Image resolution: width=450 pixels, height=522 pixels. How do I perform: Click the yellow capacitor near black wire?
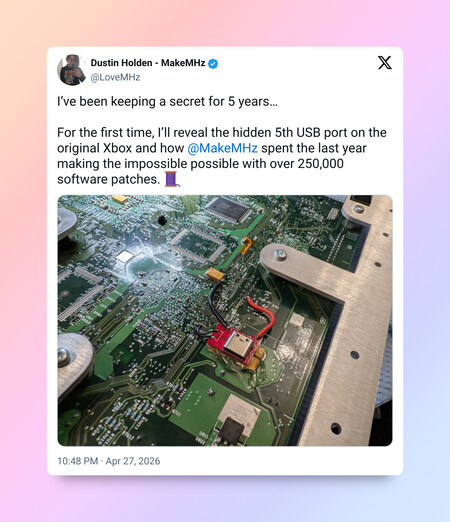(x=216, y=274)
